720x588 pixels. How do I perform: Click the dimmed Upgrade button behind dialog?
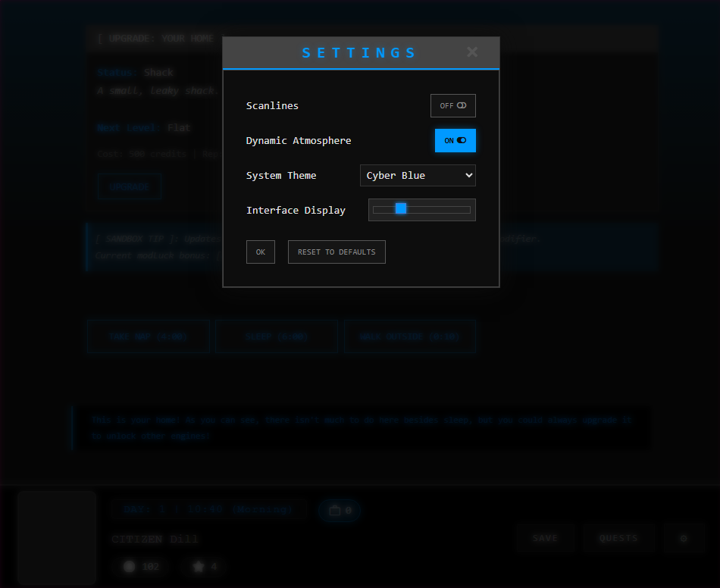(x=130, y=186)
